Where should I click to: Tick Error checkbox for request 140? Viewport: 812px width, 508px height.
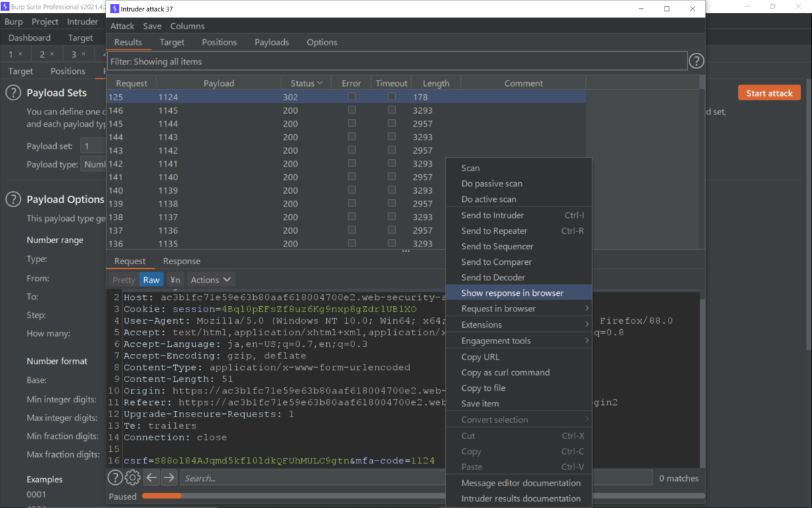pyautogui.click(x=351, y=190)
